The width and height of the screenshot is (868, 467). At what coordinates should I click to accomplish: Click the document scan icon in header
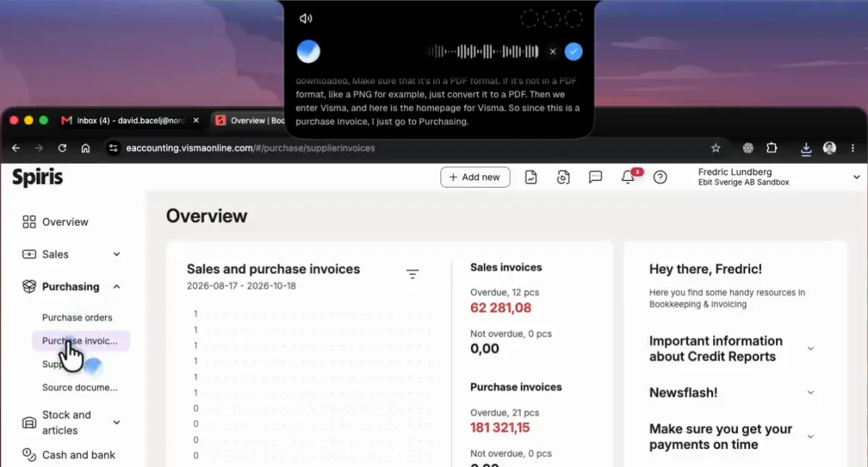pos(563,177)
